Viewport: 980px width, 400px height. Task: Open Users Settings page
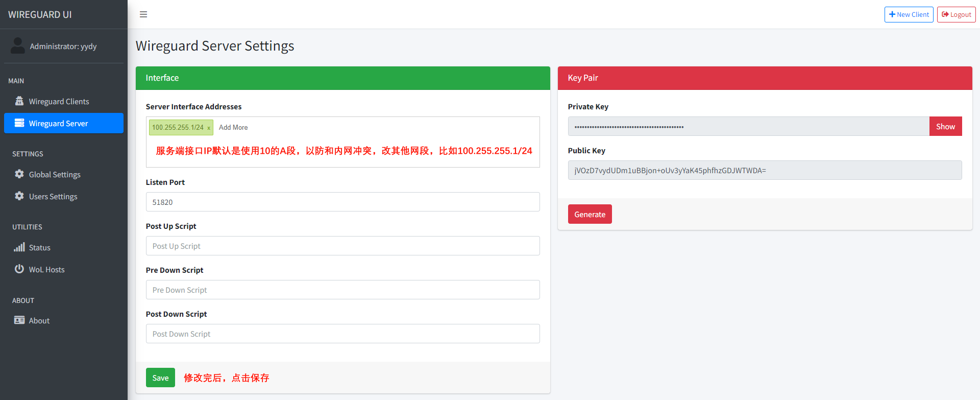click(64, 196)
